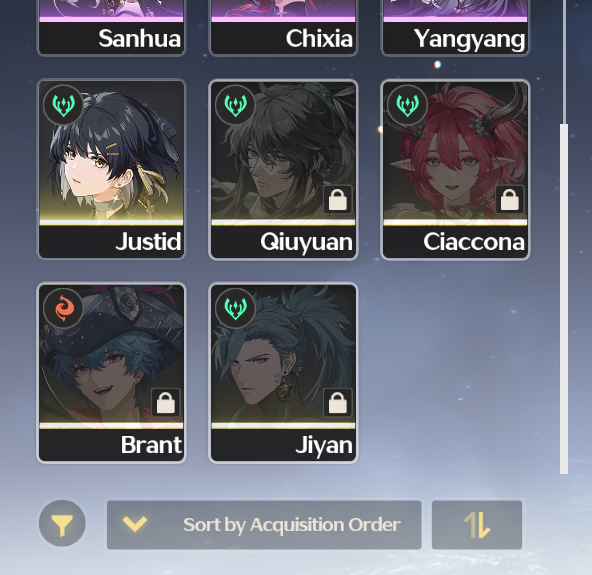Click the lock icon on Qiuyuan

tap(338, 199)
